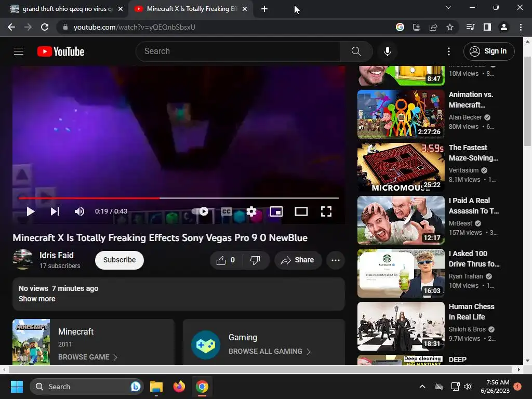Open more actions next to Share
The image size is (532, 399).
point(336,260)
